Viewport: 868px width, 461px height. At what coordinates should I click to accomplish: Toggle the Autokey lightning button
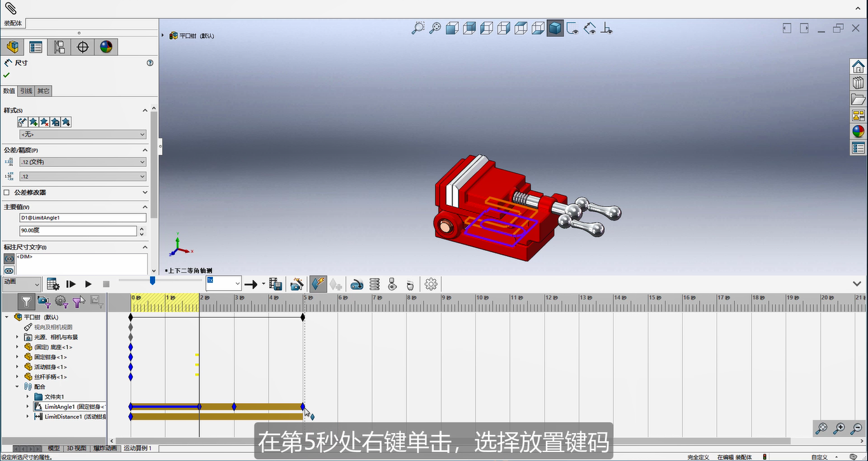click(318, 284)
